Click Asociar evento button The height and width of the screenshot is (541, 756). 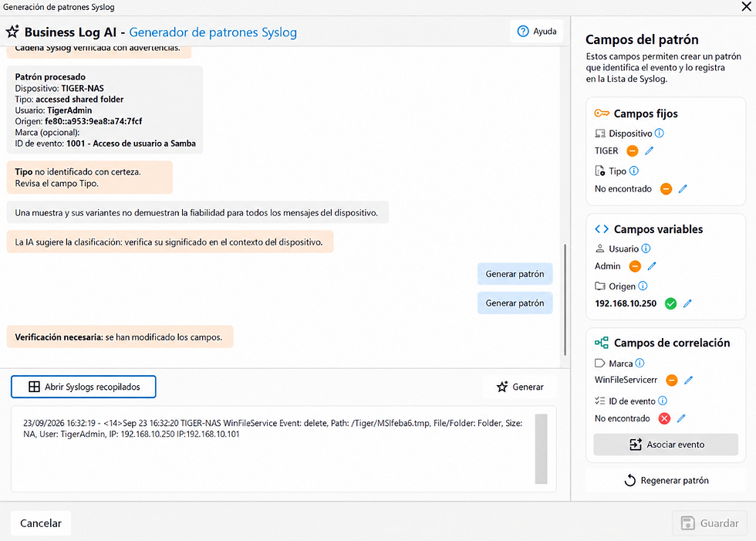pos(666,445)
